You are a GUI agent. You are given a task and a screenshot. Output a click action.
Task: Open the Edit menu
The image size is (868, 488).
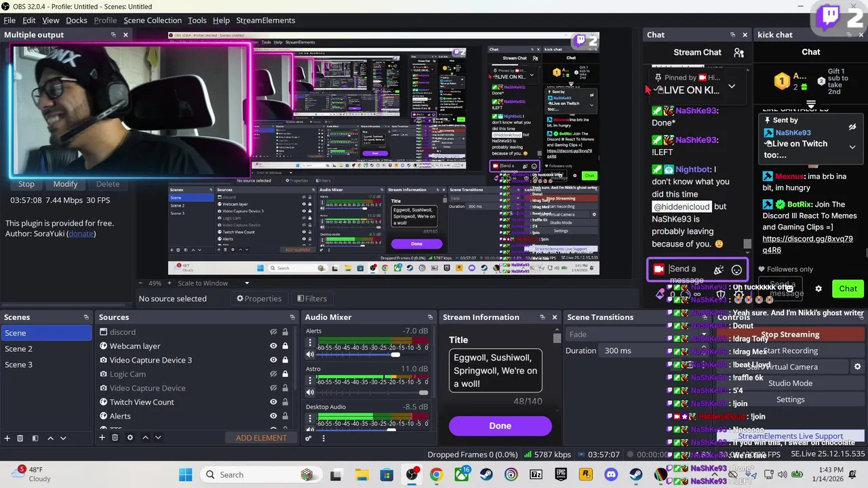pos(28,20)
